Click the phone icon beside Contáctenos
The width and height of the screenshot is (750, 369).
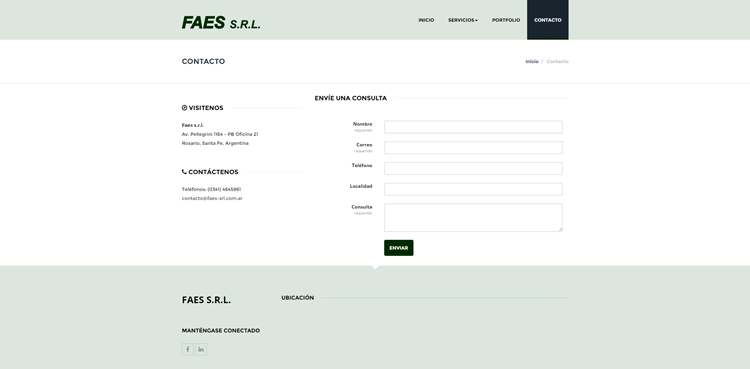point(184,172)
